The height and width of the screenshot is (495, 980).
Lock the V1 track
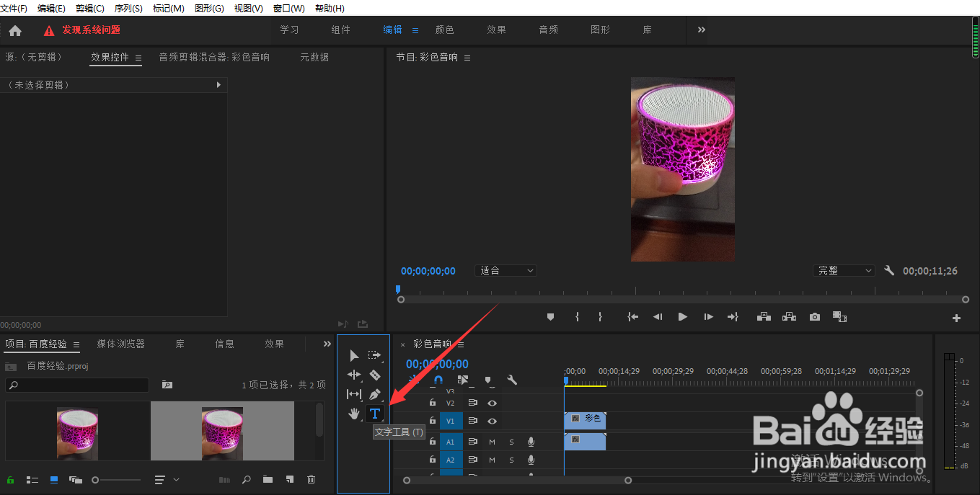coord(432,421)
